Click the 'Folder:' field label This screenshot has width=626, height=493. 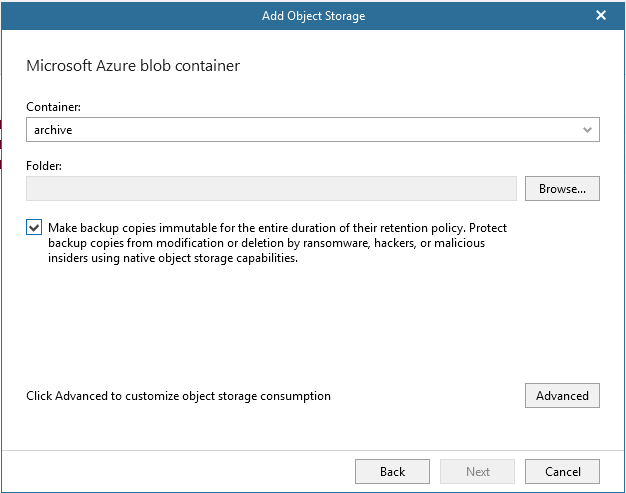pyautogui.click(x=44, y=166)
